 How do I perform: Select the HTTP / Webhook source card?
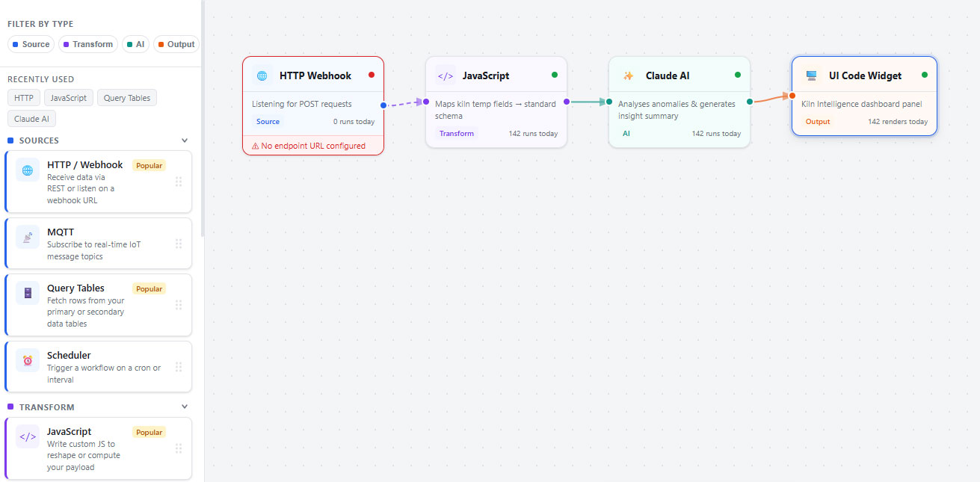(x=99, y=182)
